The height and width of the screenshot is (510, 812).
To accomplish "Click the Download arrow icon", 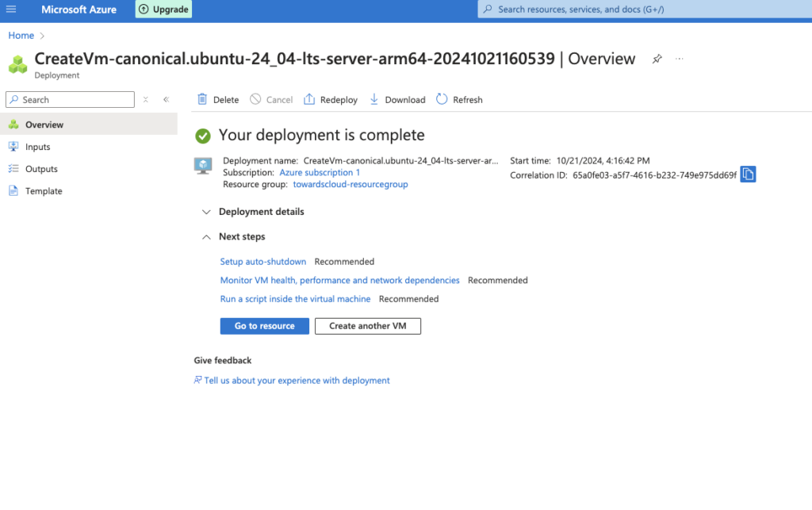I will 374,99.
